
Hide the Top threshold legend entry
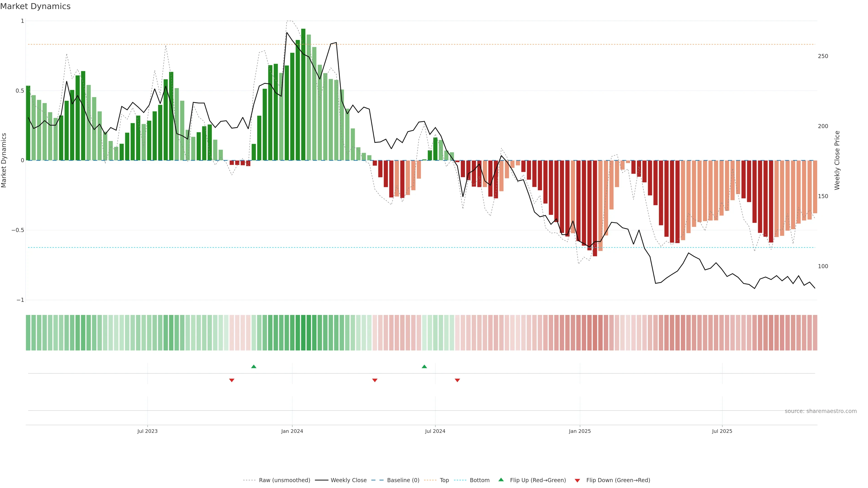coord(444,480)
